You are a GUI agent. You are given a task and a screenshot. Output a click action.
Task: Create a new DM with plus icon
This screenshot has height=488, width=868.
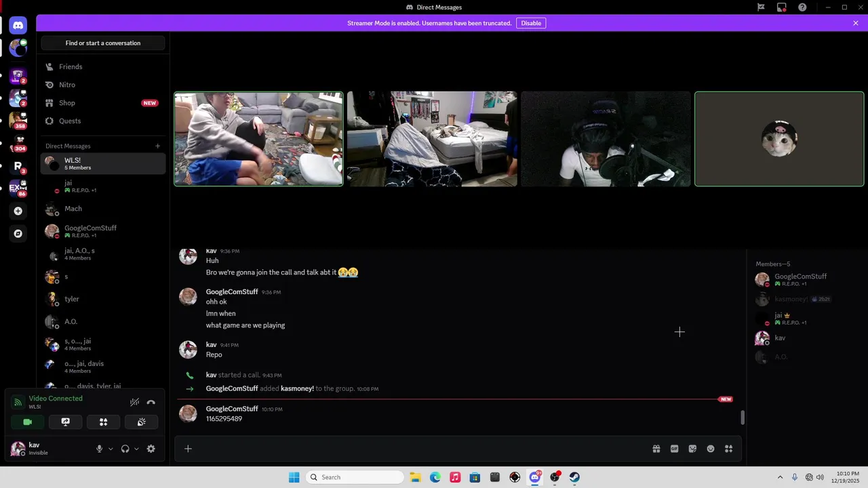click(x=158, y=146)
